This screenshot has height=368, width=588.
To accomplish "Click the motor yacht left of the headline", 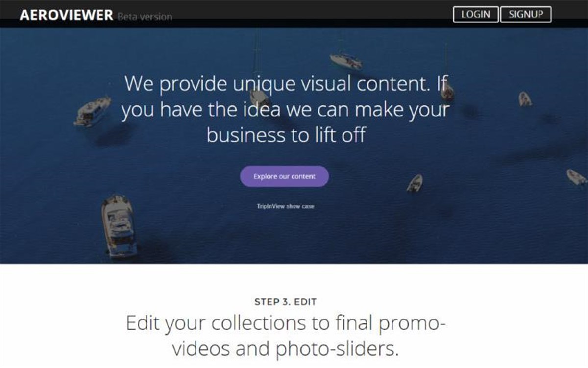I will 93,111.
